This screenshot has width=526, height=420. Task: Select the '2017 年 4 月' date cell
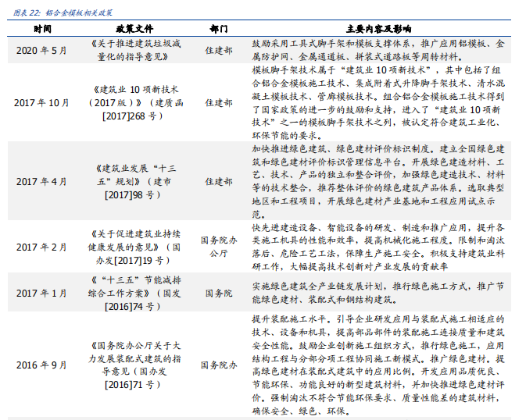point(42,180)
